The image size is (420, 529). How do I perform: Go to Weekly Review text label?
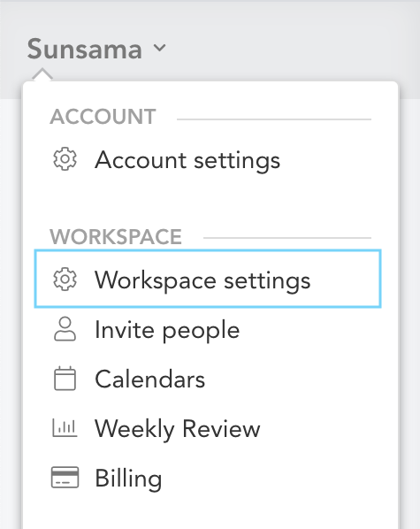(178, 429)
